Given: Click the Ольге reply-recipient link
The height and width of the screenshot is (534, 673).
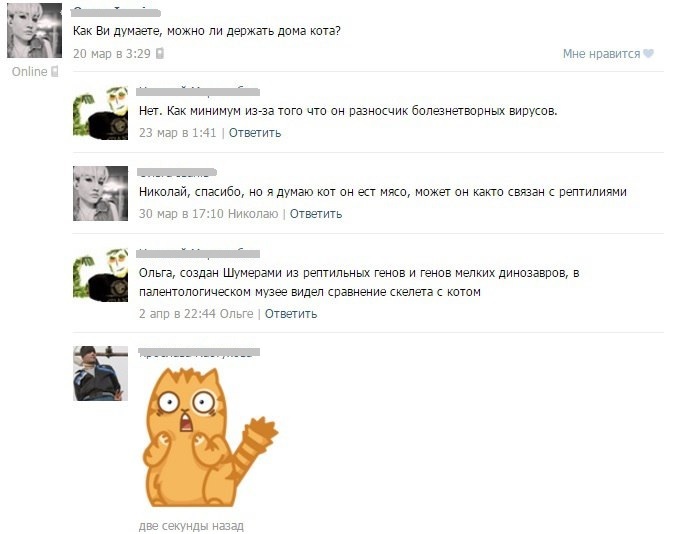Looking at the screenshot, I should 236,313.
